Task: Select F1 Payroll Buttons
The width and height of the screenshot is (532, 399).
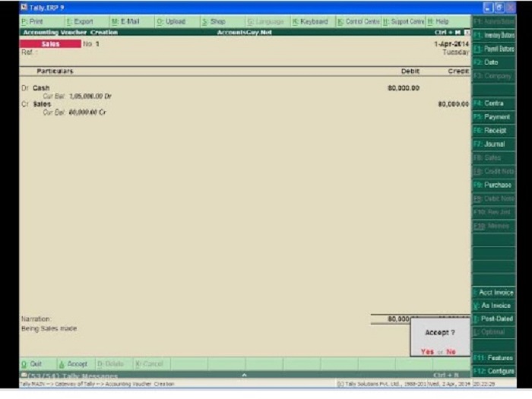Action: tap(494, 49)
